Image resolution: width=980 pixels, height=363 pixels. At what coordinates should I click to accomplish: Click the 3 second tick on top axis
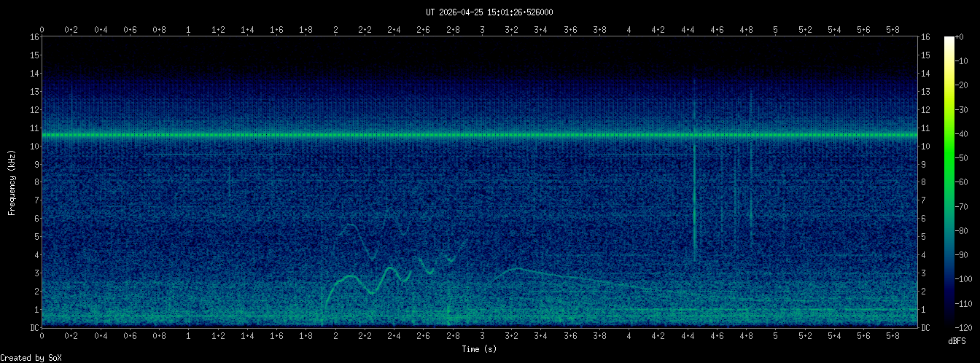click(x=482, y=30)
